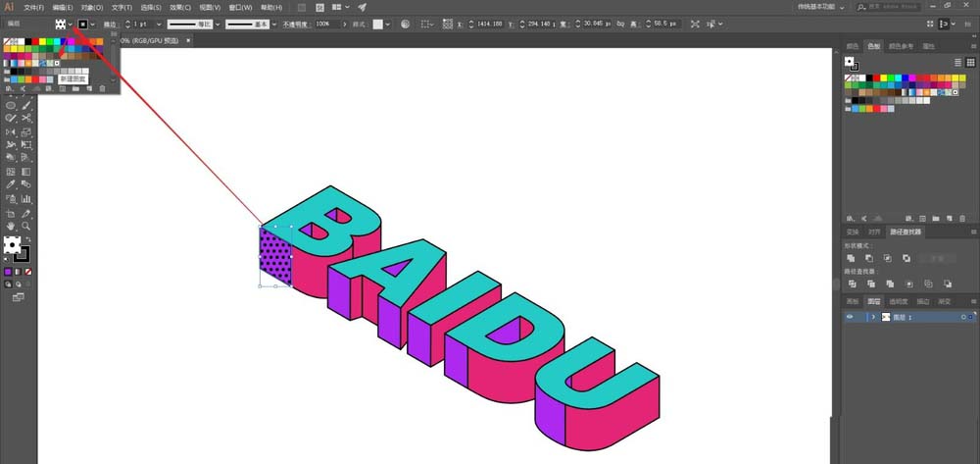Click the width value field 30.845
The height and width of the screenshot is (464, 980).
(598, 24)
